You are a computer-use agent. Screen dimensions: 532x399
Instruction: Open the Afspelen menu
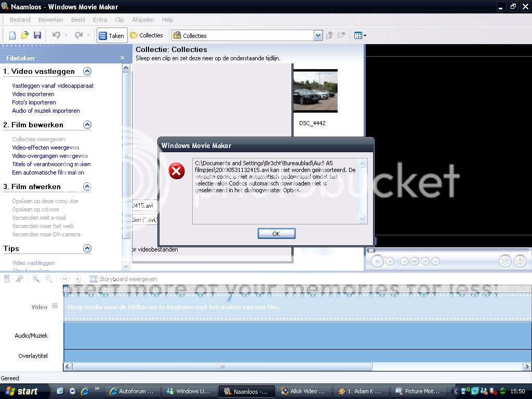tap(143, 20)
